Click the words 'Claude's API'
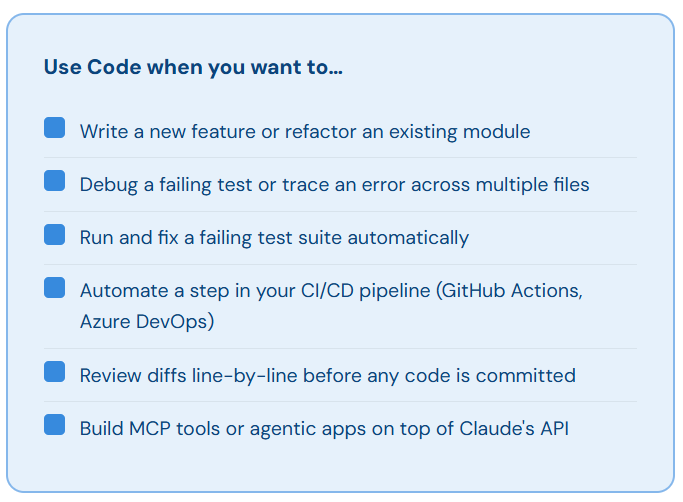The image size is (683, 502). [x=514, y=428]
